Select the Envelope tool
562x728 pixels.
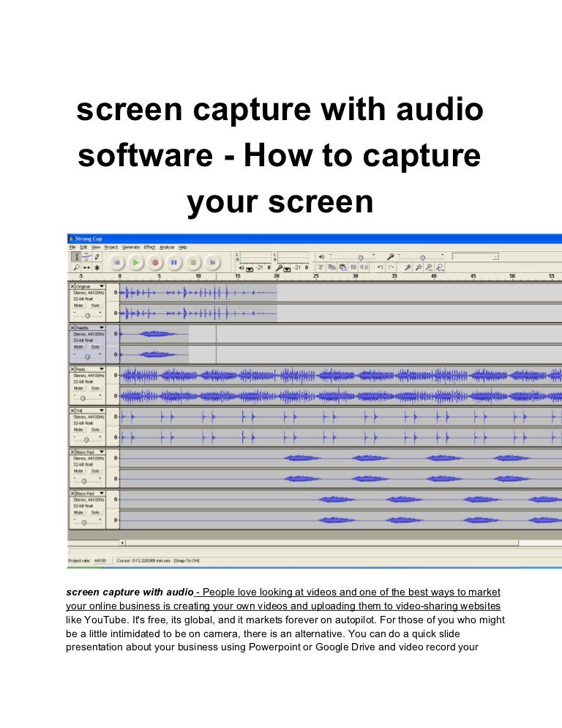tap(87, 257)
